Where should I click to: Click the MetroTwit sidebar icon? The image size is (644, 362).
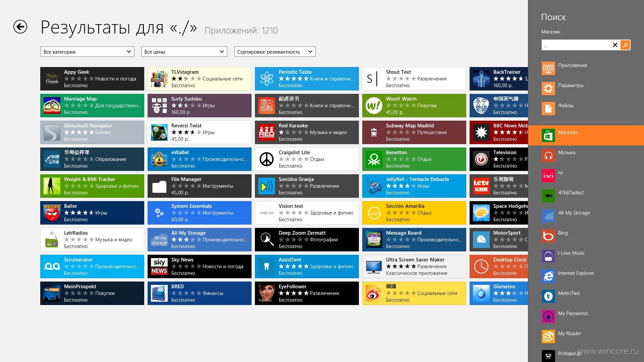pyautogui.click(x=548, y=296)
